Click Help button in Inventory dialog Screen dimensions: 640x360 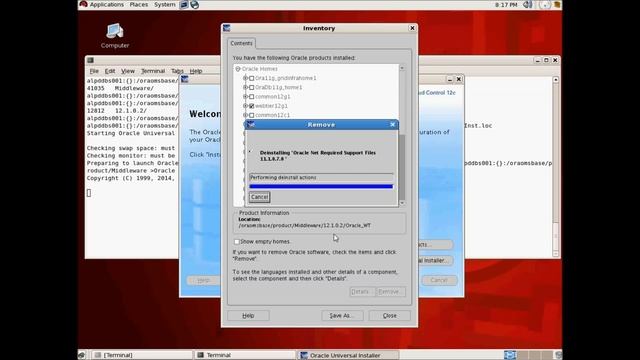[248, 316]
